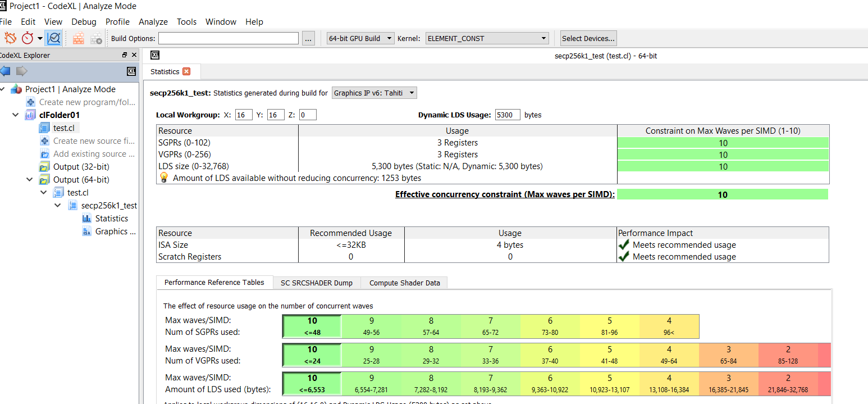Select the Analyze mode chart icon in toolbar
868x404 pixels.
54,38
